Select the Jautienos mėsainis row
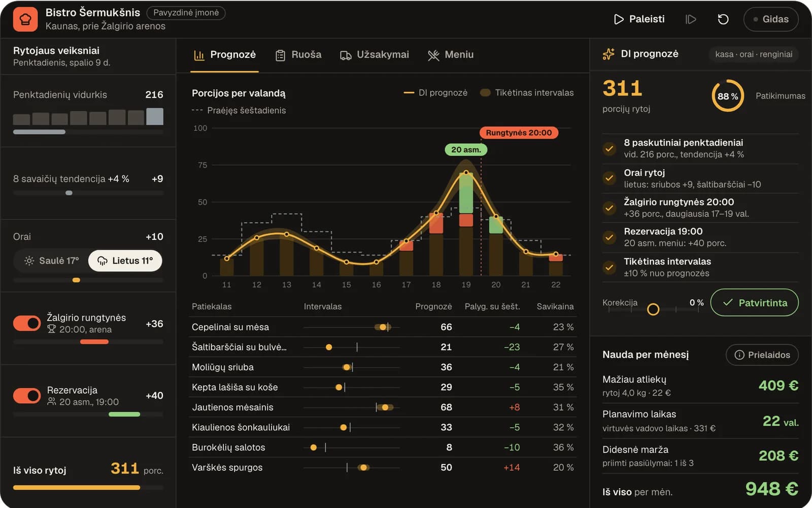Screen dimensions: 812x508 tap(383, 407)
